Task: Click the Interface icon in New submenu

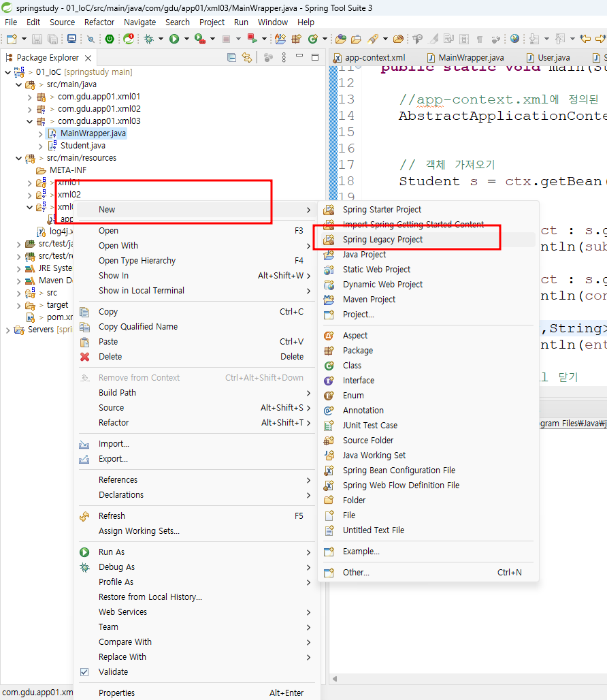Action: (x=329, y=381)
